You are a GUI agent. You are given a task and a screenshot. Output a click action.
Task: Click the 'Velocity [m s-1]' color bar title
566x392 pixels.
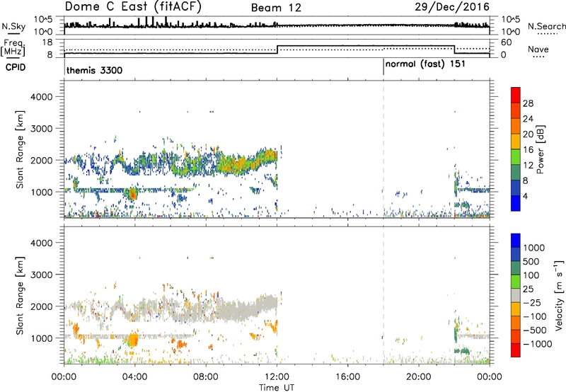[x=558, y=294]
